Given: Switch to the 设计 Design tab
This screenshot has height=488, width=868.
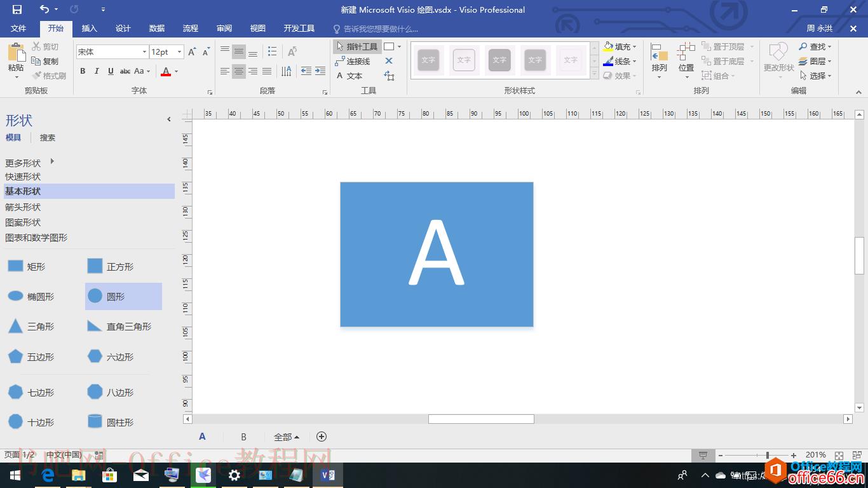Looking at the screenshot, I should [123, 29].
